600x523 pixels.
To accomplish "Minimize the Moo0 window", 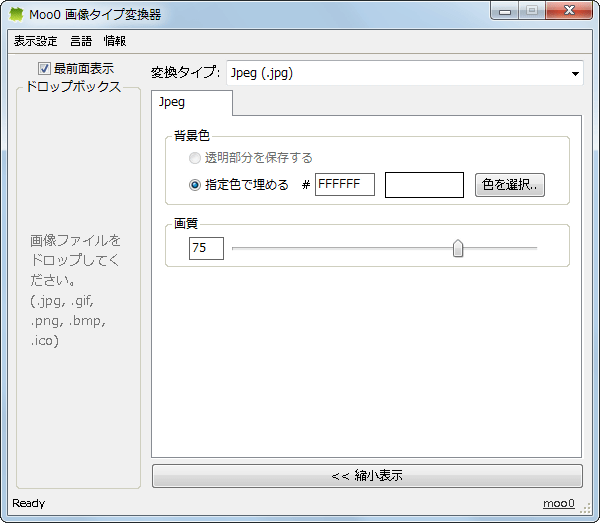I will (505, 11).
